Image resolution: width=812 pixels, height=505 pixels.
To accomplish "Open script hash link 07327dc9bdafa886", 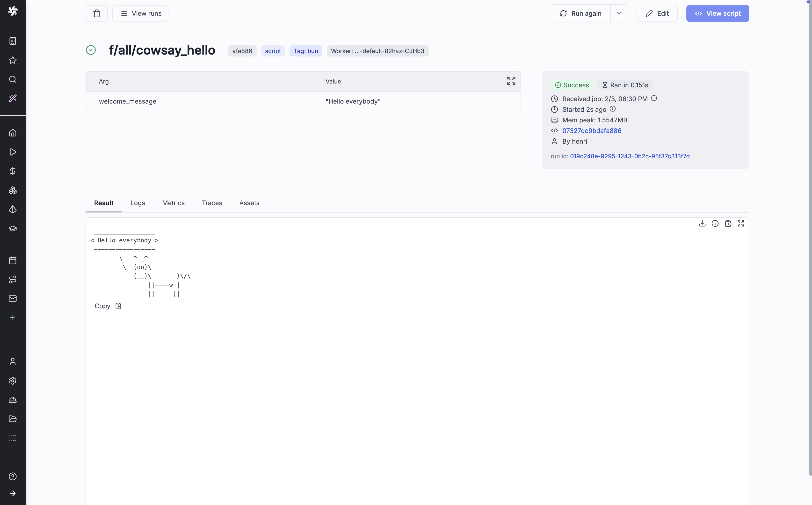I will click(x=591, y=131).
